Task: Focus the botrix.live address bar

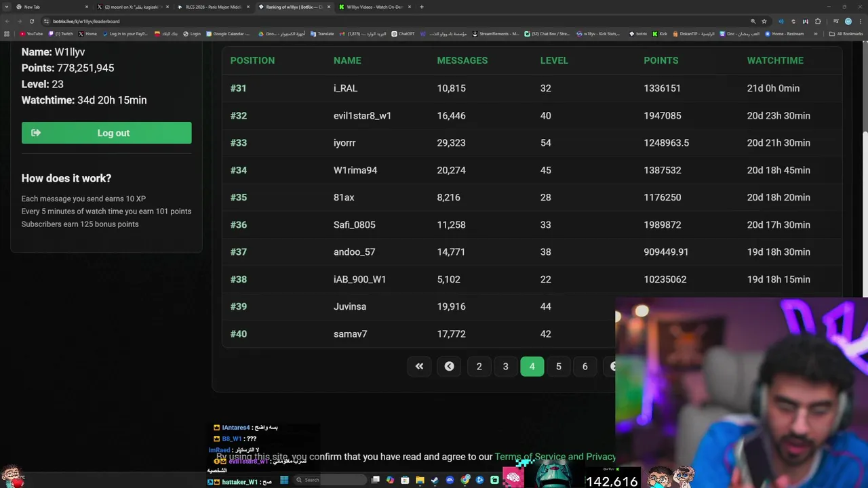Action: coord(393,21)
